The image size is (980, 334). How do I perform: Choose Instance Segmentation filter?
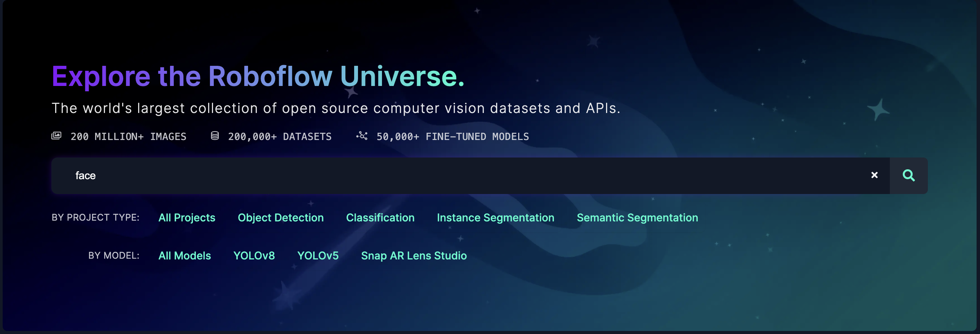pyautogui.click(x=495, y=218)
